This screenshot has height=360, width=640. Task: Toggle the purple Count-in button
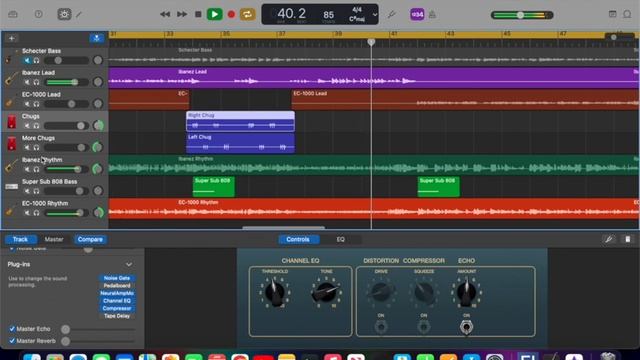point(417,14)
